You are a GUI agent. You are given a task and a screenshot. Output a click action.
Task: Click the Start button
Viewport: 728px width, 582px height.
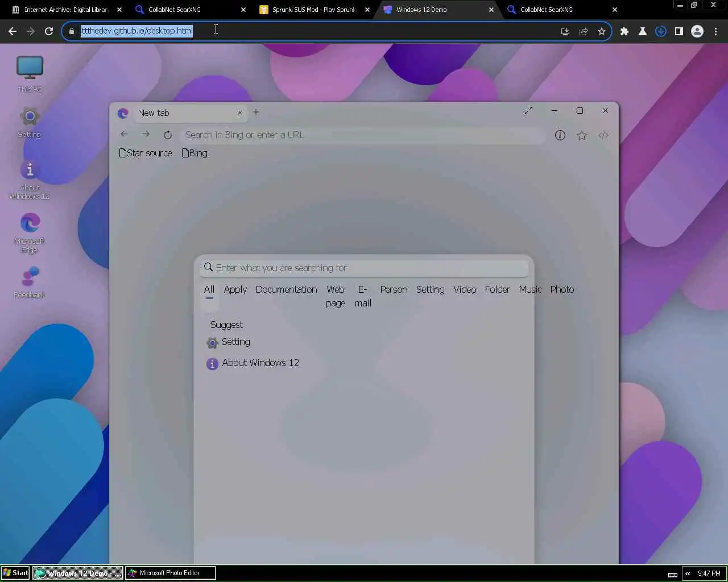point(15,573)
